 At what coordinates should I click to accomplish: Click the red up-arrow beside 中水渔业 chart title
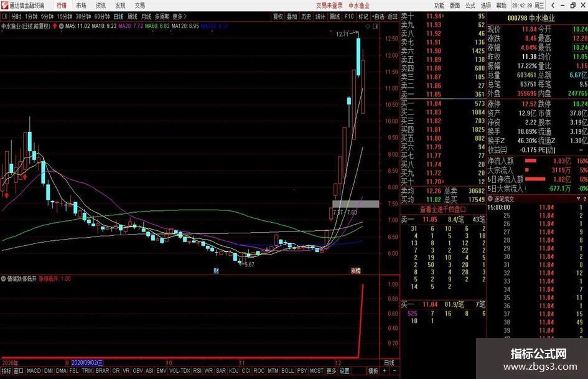point(55,26)
